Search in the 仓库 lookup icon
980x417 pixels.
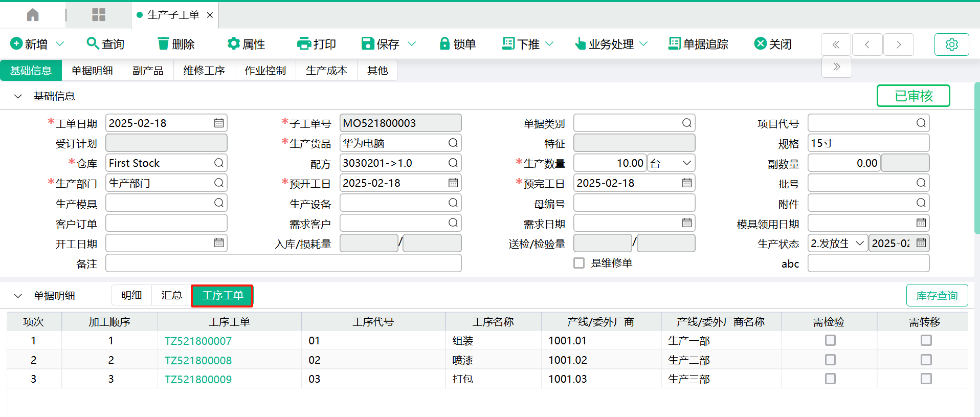coord(219,163)
